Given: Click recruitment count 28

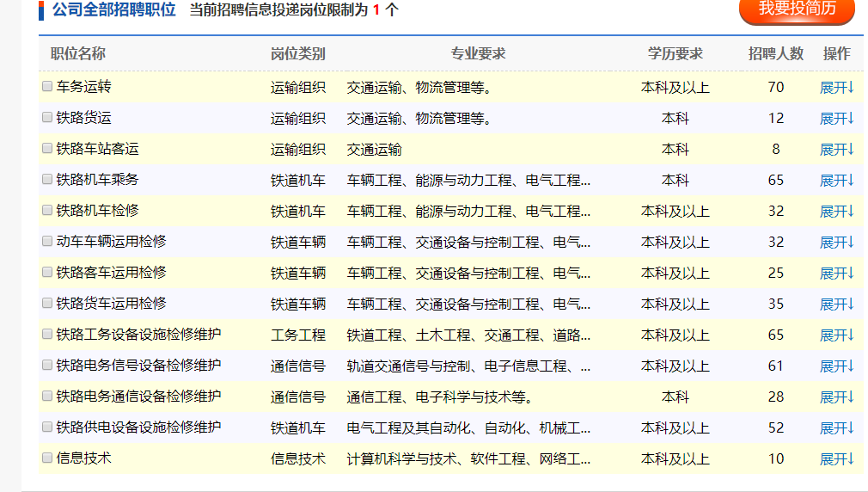Looking at the screenshot, I should click(775, 397).
